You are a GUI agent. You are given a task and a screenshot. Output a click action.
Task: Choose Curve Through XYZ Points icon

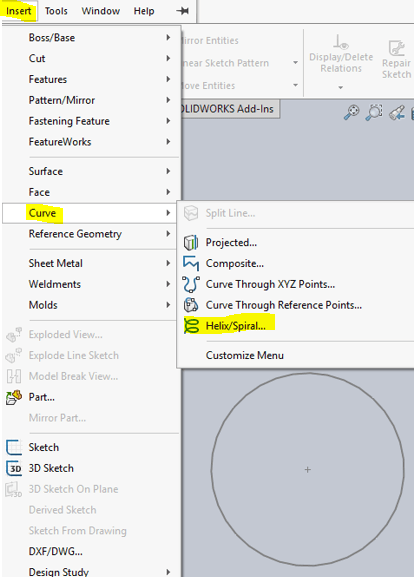click(191, 284)
